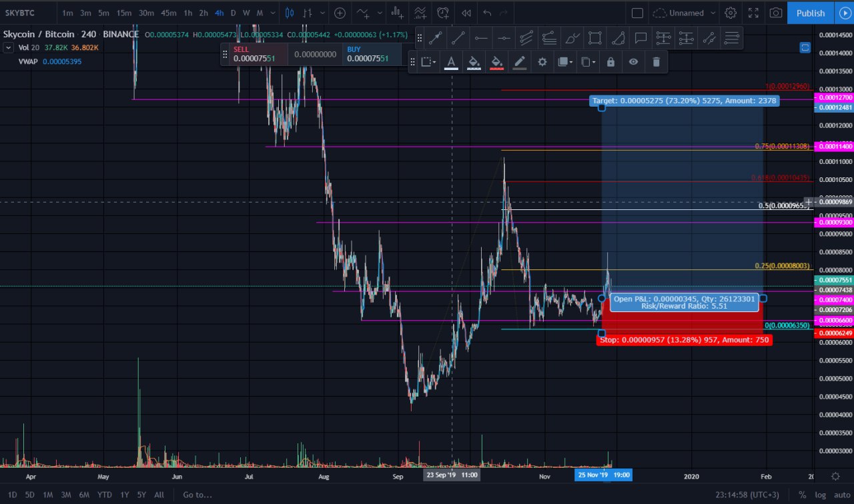Screen dimensions: 854x504
Task: Redo the last action
Action: coord(504,13)
